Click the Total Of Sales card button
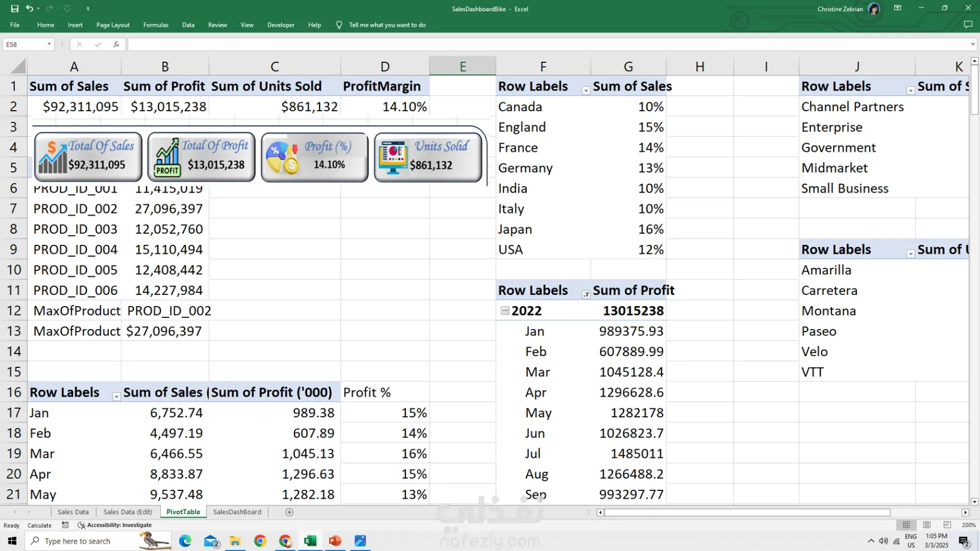Viewport: 980px width, 551px height. tap(88, 157)
